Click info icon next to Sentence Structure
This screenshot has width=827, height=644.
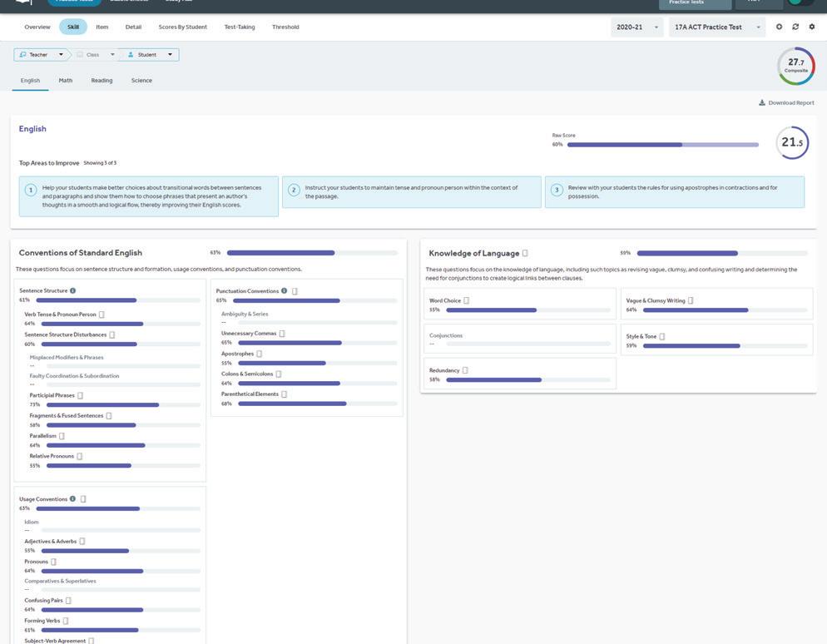(72, 290)
